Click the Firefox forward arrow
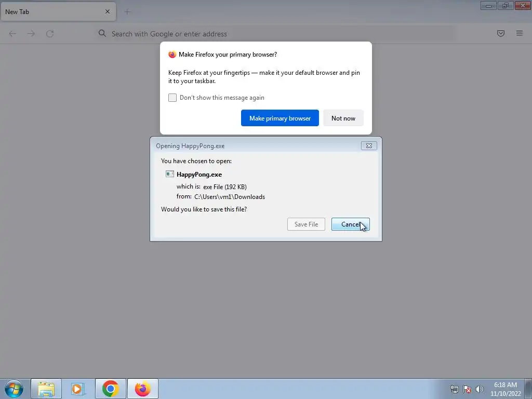The image size is (532, 399). click(31, 34)
